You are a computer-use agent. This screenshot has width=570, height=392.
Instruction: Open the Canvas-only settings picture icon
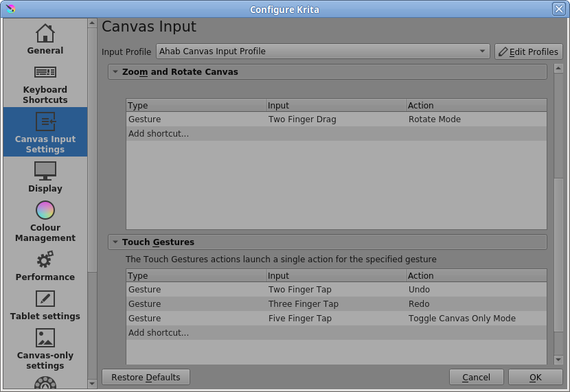[45, 338]
